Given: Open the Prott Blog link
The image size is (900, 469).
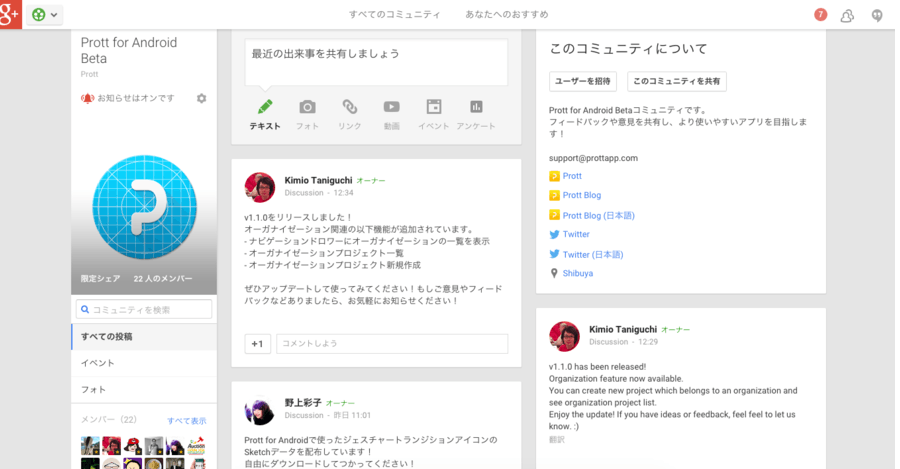Looking at the screenshot, I should click(582, 195).
